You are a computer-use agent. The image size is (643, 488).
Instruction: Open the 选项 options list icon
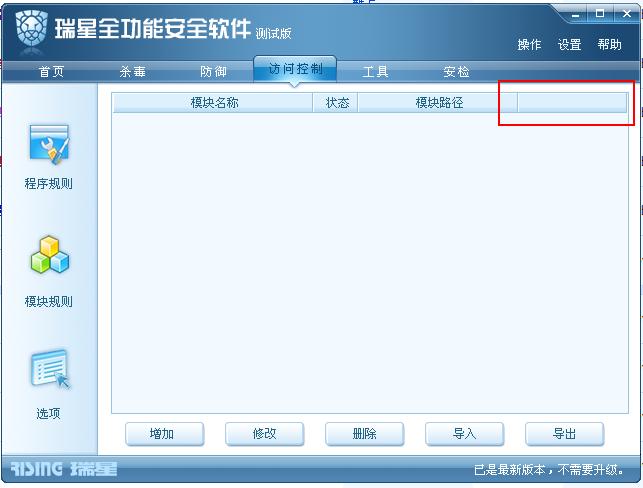pyautogui.click(x=50, y=368)
